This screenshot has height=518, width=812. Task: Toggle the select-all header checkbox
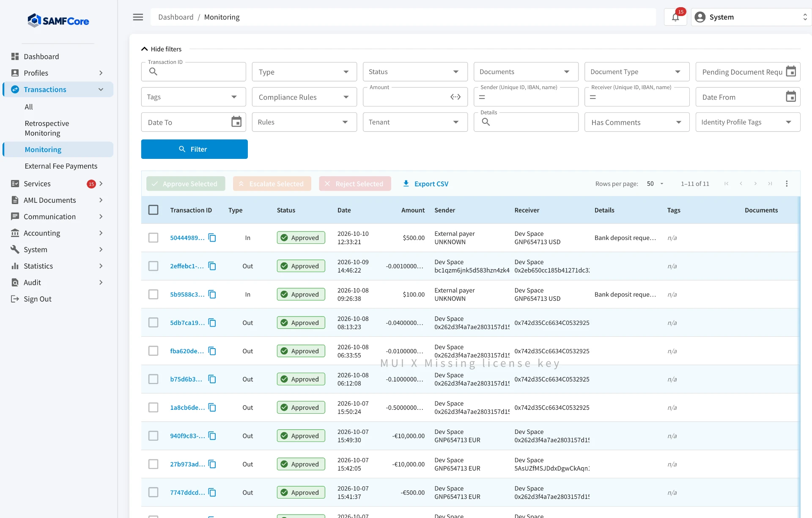(154, 210)
